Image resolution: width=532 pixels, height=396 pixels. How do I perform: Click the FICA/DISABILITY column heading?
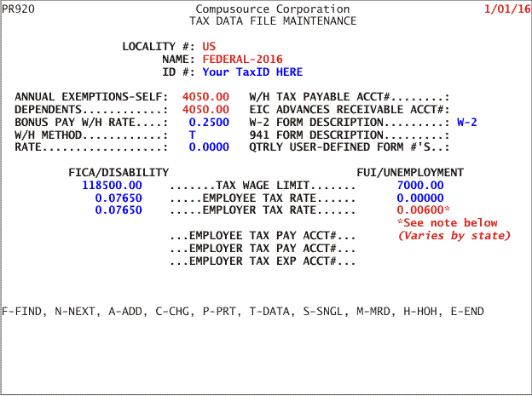click(x=119, y=173)
